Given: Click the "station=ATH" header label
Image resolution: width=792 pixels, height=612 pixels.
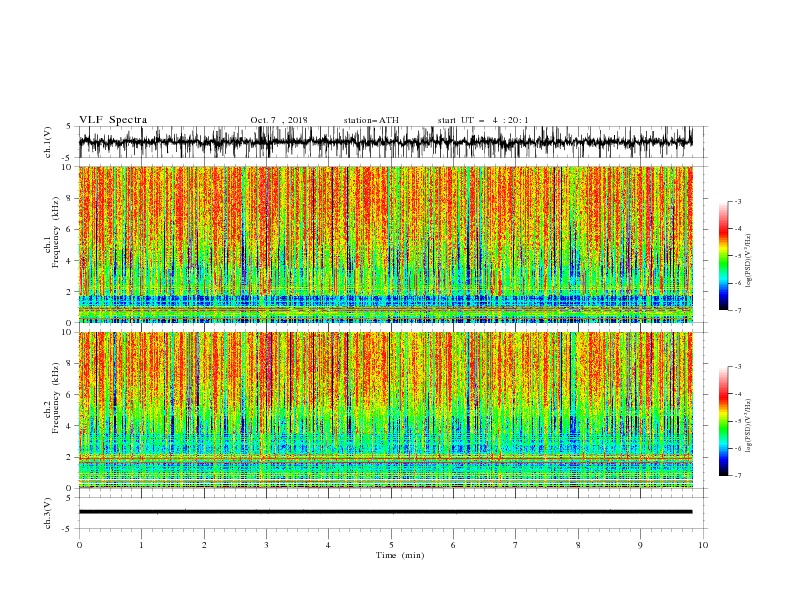Looking at the screenshot, I should tap(371, 120).
